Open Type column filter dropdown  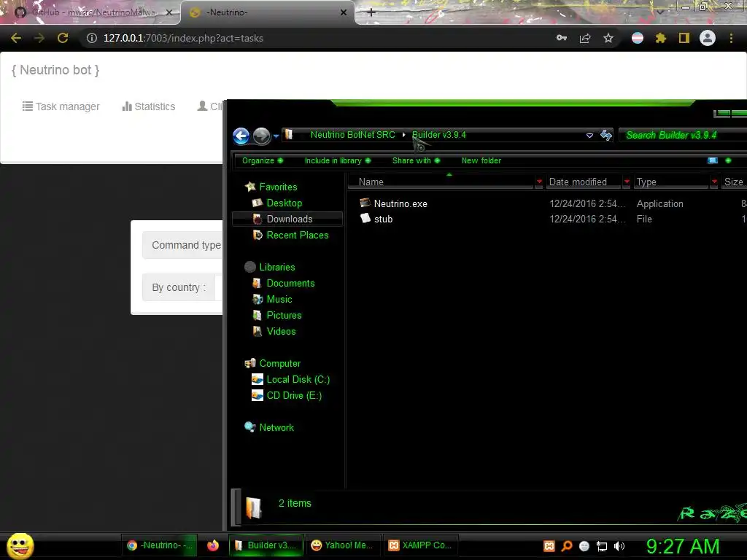coord(714,182)
